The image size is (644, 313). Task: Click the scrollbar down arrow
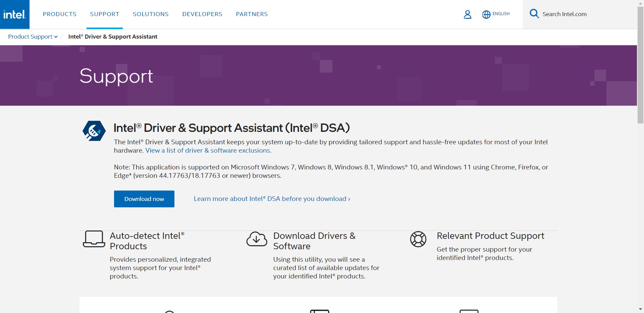coord(640,310)
